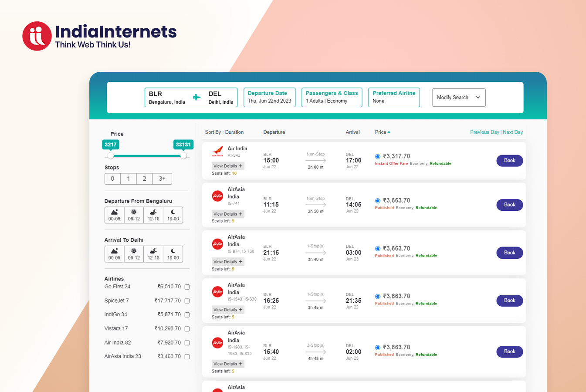Click the 3217 minimum price label
The width and height of the screenshot is (586, 392).
click(111, 145)
